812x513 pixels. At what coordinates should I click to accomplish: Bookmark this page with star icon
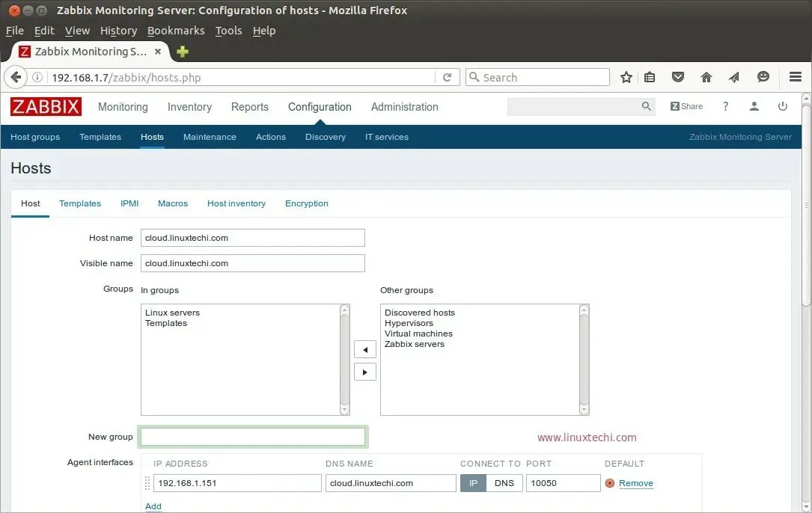(626, 78)
